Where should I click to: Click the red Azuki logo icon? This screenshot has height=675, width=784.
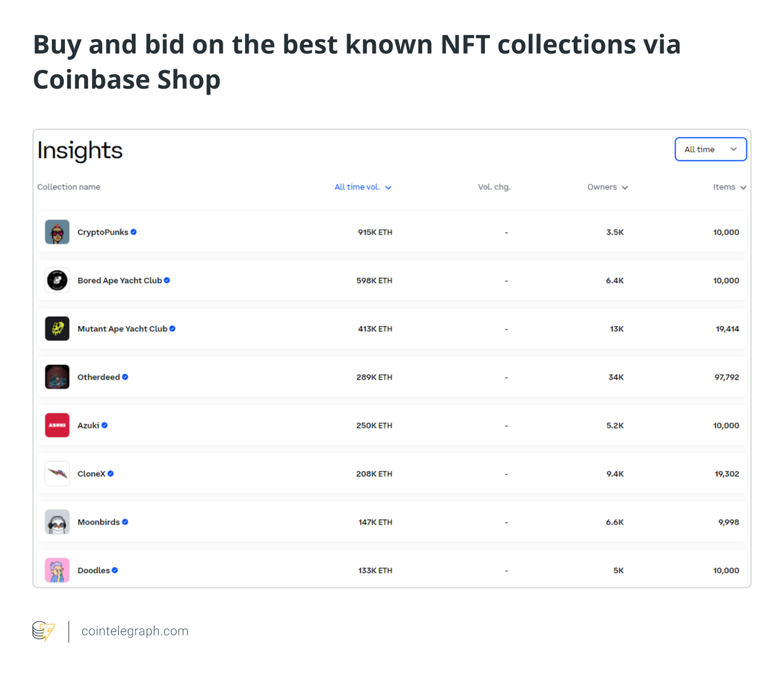pos(57,425)
